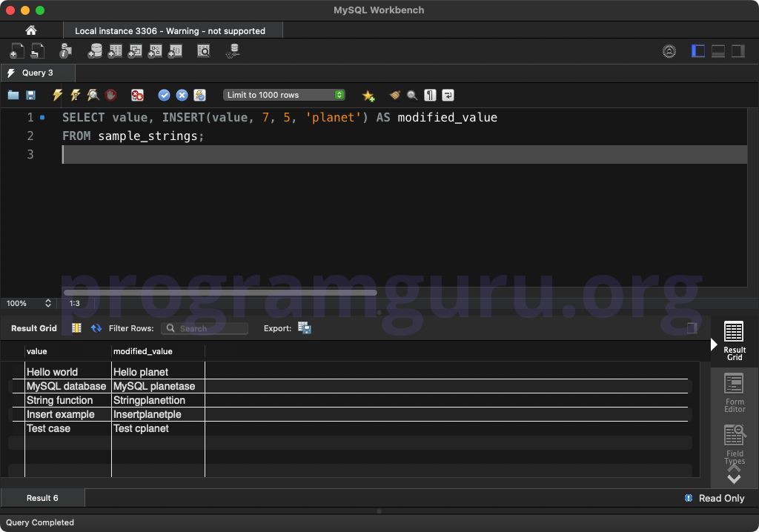Switch to Result Grid side view
Image resolution: width=759 pixels, height=532 pixels.
point(735,341)
